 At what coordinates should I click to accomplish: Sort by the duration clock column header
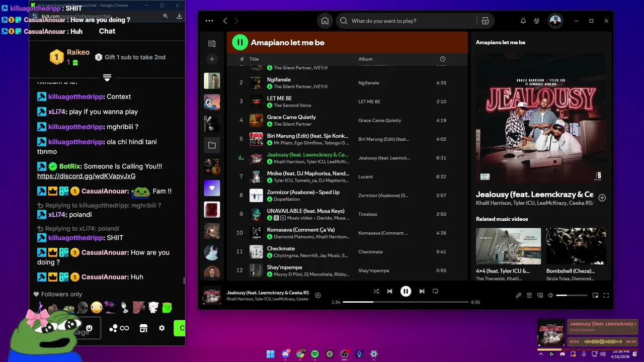[442, 59]
